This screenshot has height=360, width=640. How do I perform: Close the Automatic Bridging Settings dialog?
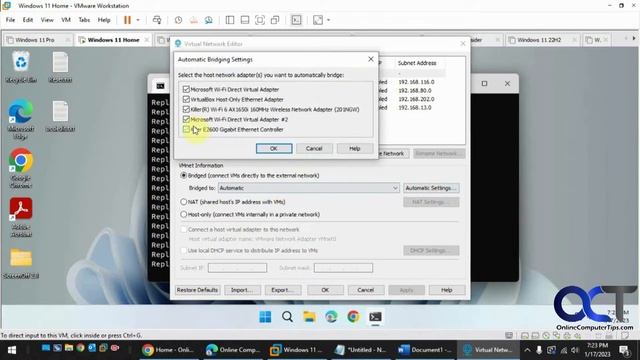(x=371, y=59)
